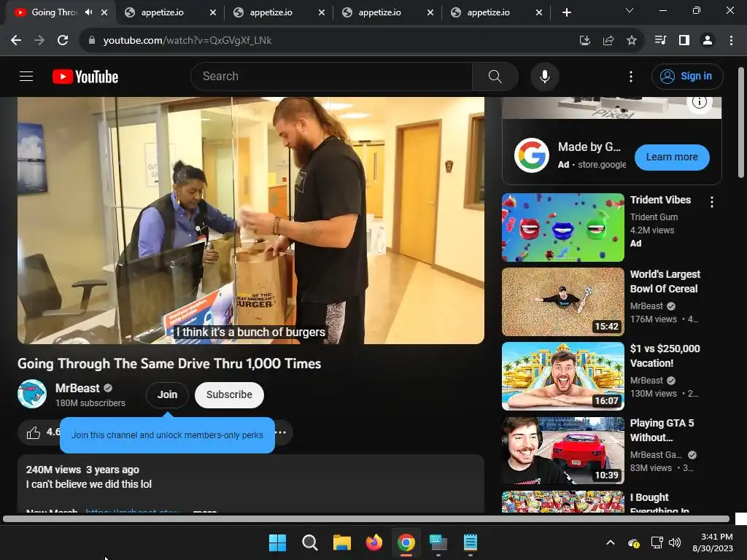This screenshot has width=747, height=560.
Task: Show hidden system tray icons
Action: pos(611,542)
